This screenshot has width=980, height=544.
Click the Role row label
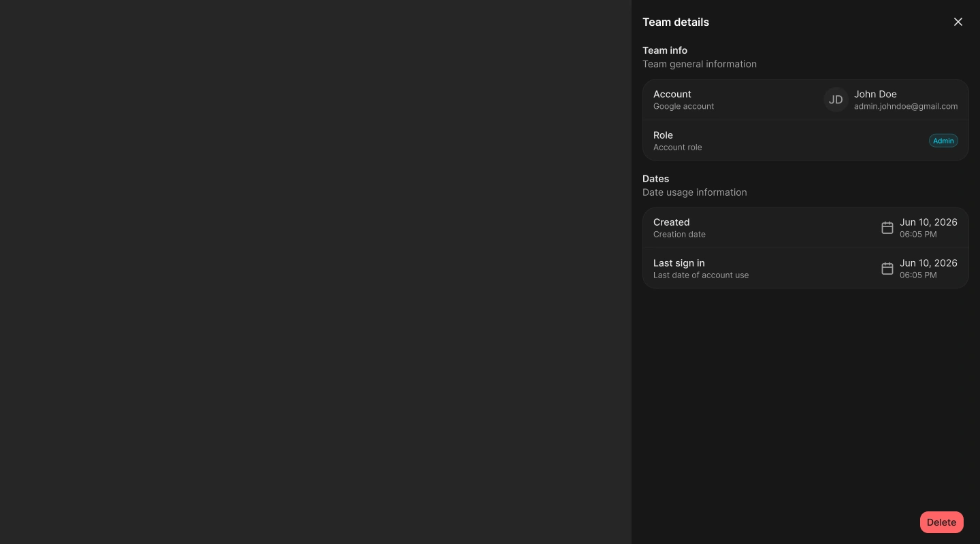pos(663,135)
